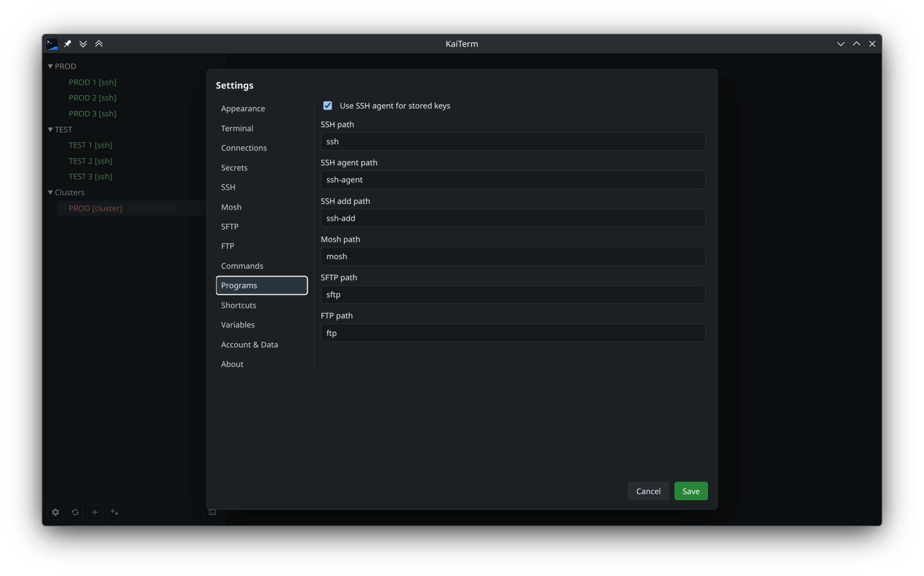Focus the FTP path field
The height and width of the screenshot is (576, 924).
tap(513, 333)
